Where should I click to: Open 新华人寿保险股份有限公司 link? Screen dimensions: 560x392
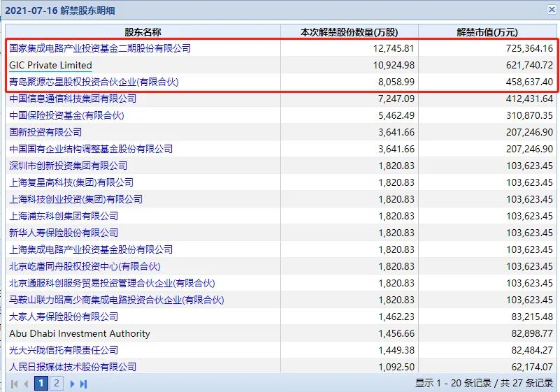pos(64,233)
